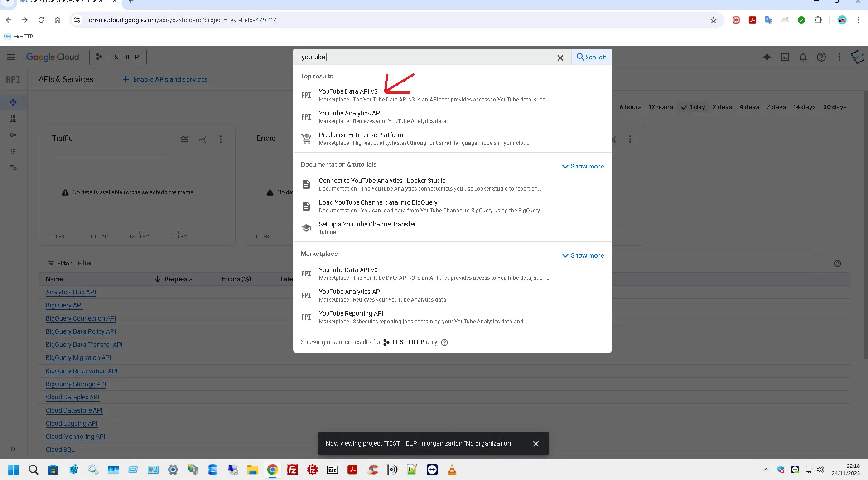Clear the search box text

coord(560,58)
